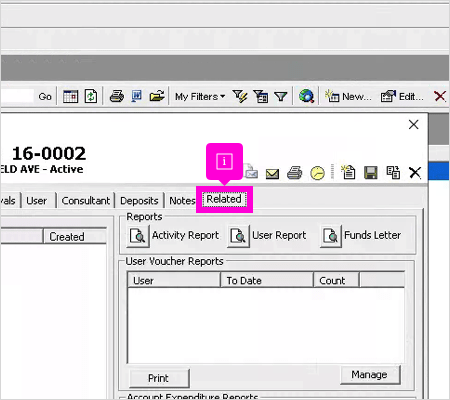Select the Notes tab

click(x=181, y=201)
